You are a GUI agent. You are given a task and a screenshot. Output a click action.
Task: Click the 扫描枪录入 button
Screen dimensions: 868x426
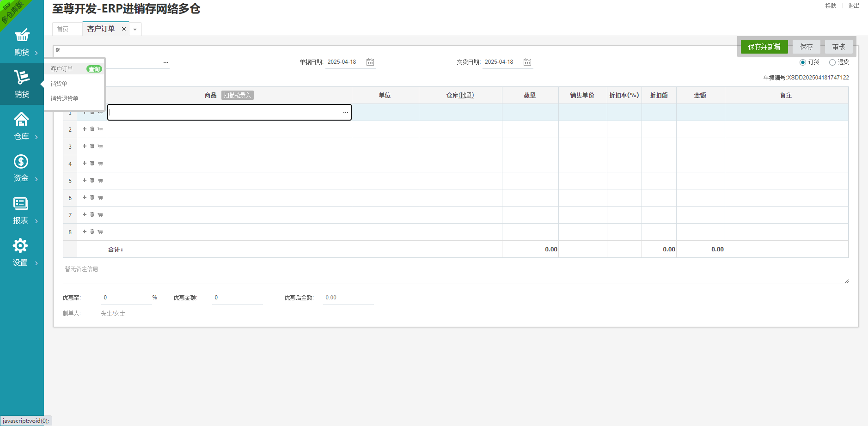pos(237,95)
